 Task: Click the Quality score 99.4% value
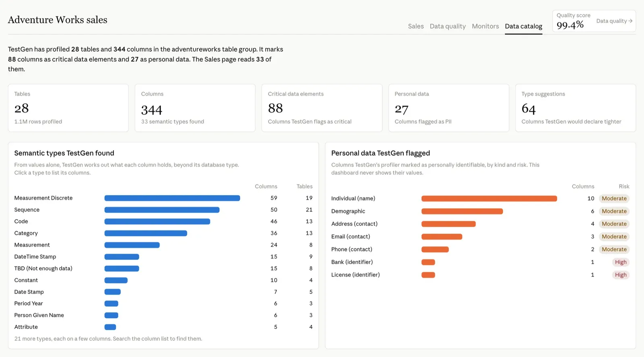(570, 25)
